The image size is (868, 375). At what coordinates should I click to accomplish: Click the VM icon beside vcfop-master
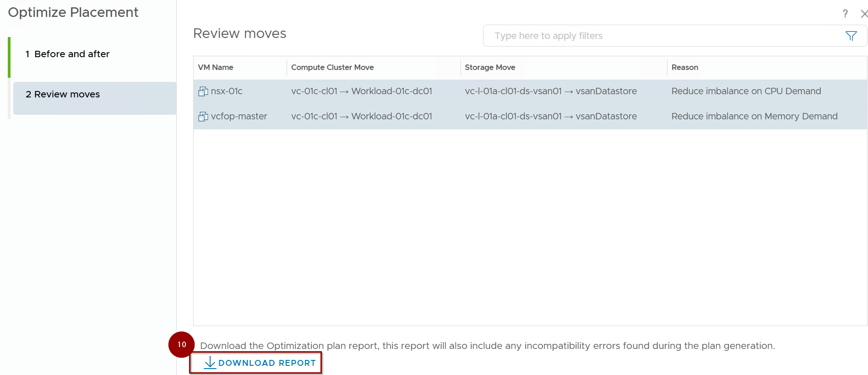[203, 117]
